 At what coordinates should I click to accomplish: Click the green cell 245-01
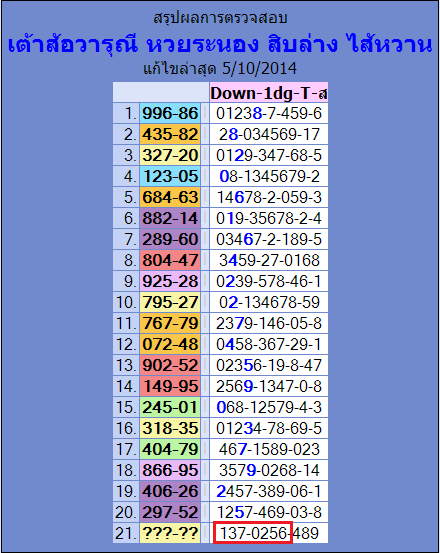click(x=170, y=407)
